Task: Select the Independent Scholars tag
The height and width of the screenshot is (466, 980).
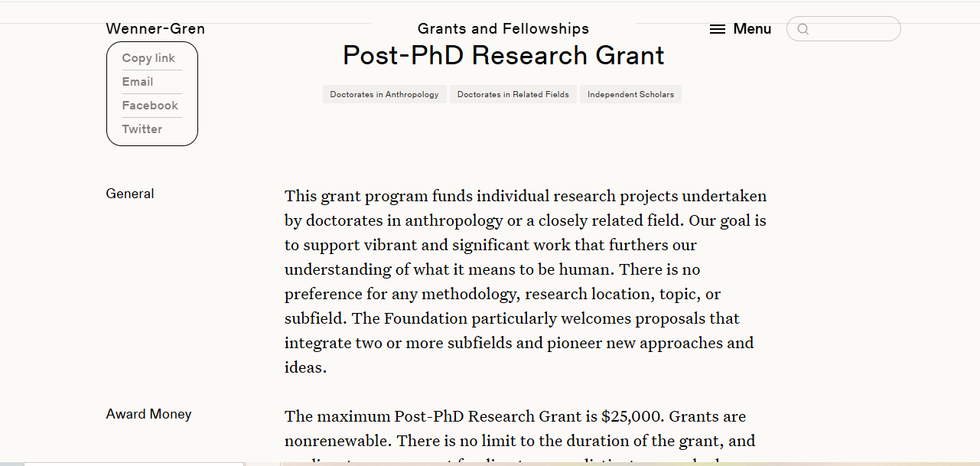Action: (630, 94)
